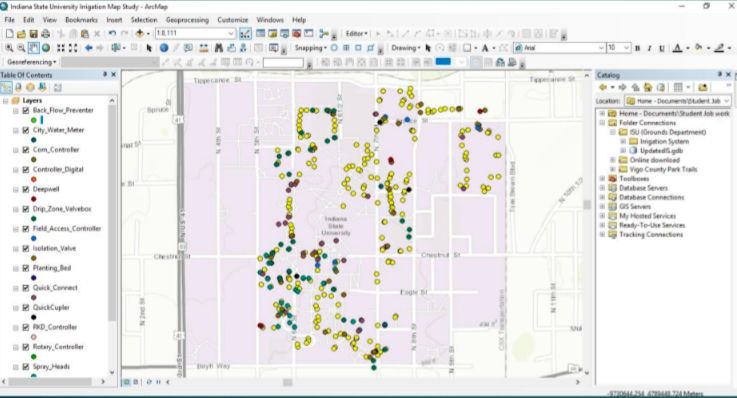Select the Zoom Out tool
Viewport: 737px width, 398px height.
(21, 48)
